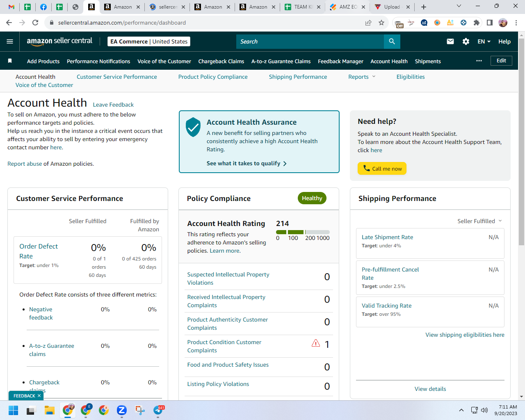Click the Report abuse link
Viewport: 525px width, 420px height.
pyautogui.click(x=25, y=164)
